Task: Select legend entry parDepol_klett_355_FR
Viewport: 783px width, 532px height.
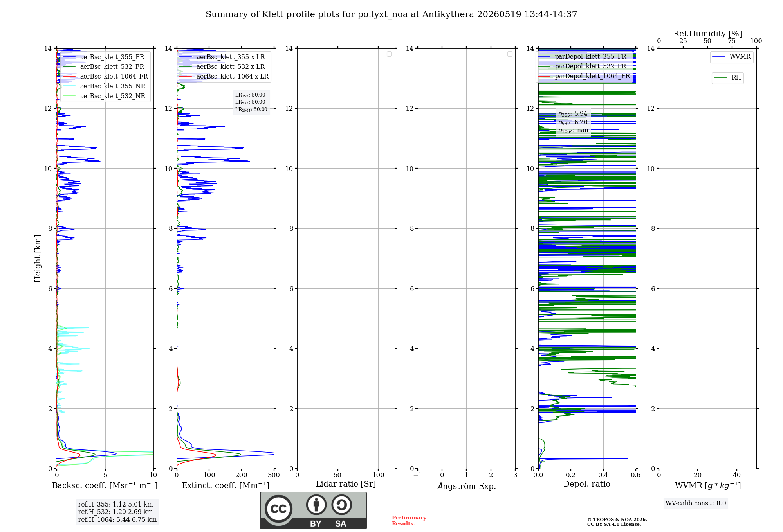Action: (582, 57)
